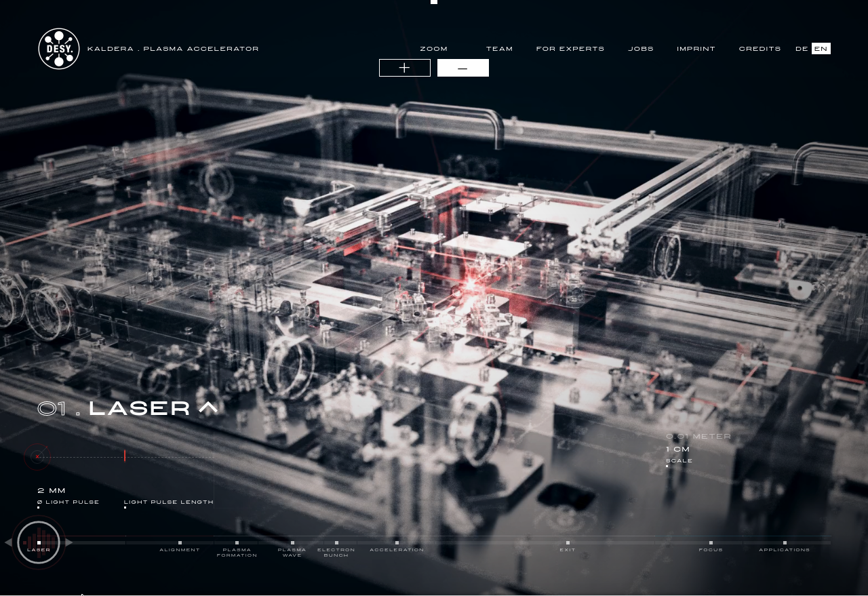
Task: Click the red light pulse length marker
Action: (125, 456)
